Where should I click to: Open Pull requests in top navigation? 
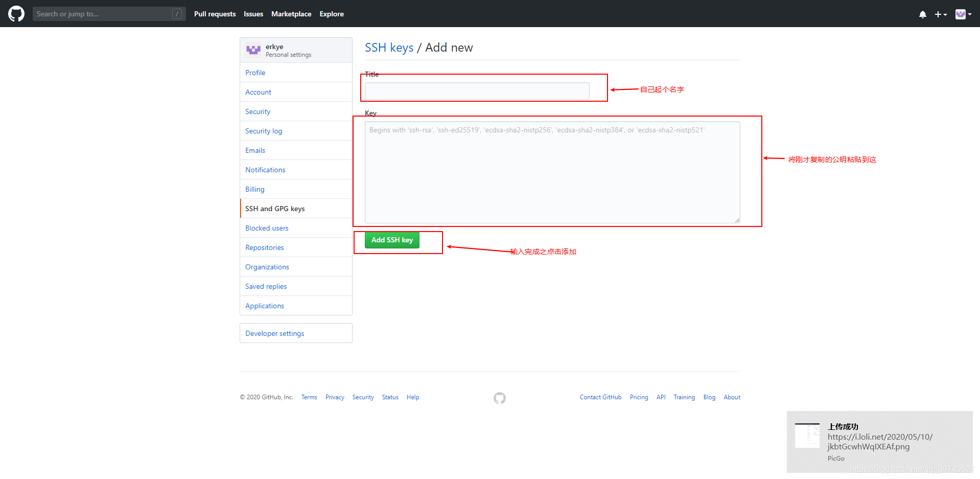point(215,14)
